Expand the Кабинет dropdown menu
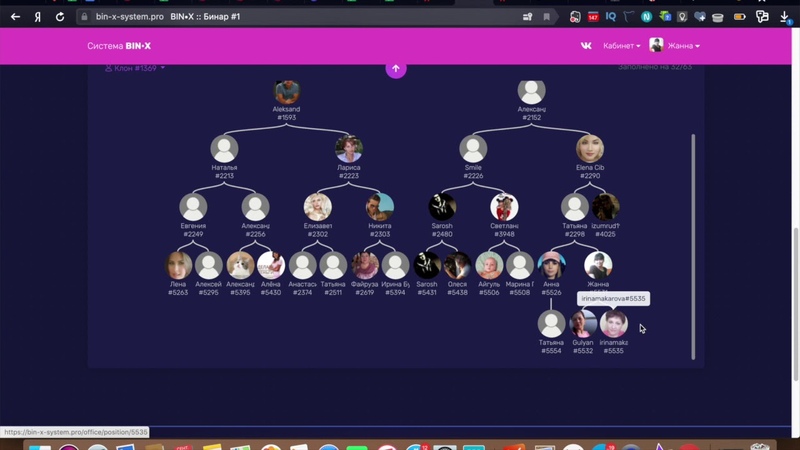 (621, 46)
